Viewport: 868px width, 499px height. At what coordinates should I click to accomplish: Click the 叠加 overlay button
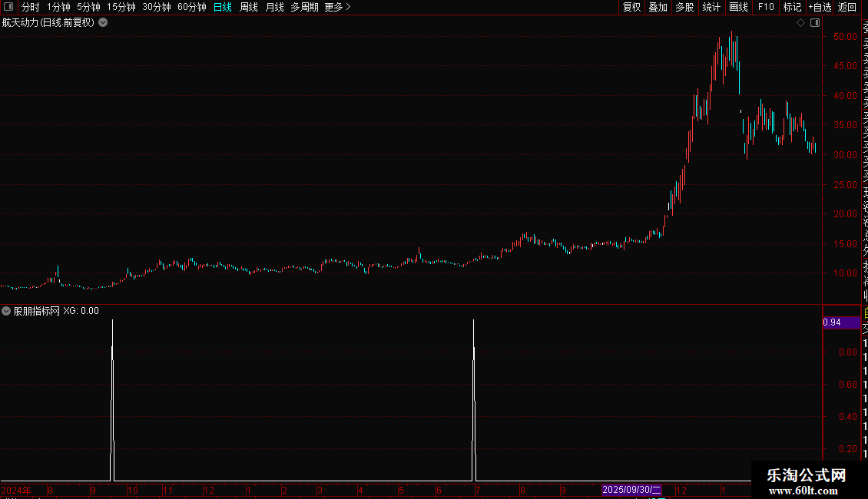pyautogui.click(x=658, y=7)
